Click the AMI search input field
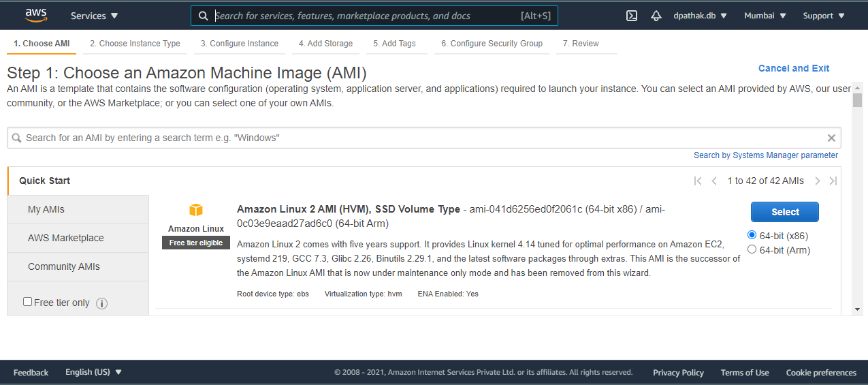 (x=422, y=138)
